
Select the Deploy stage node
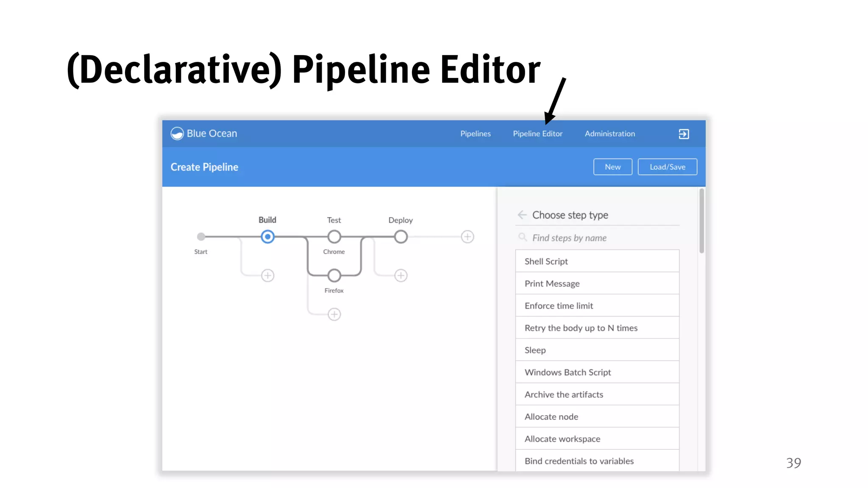[x=401, y=236]
